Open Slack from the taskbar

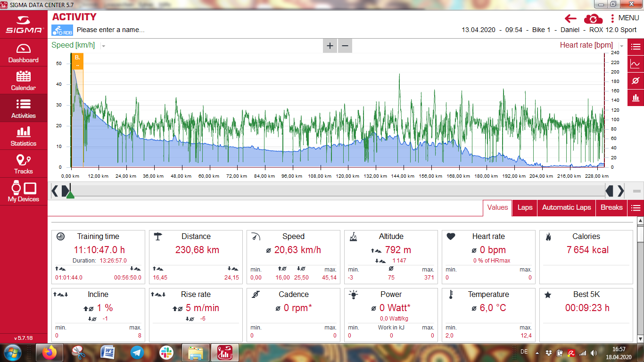tap(166, 353)
